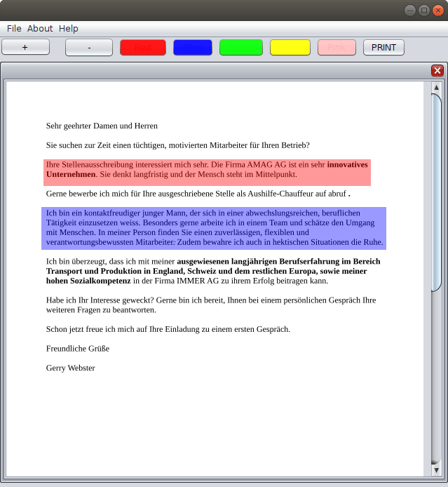448x487 pixels.
Task: Click the line 'Sie suchen zur Zeit einen tüchtigen'
Action: pos(178,145)
